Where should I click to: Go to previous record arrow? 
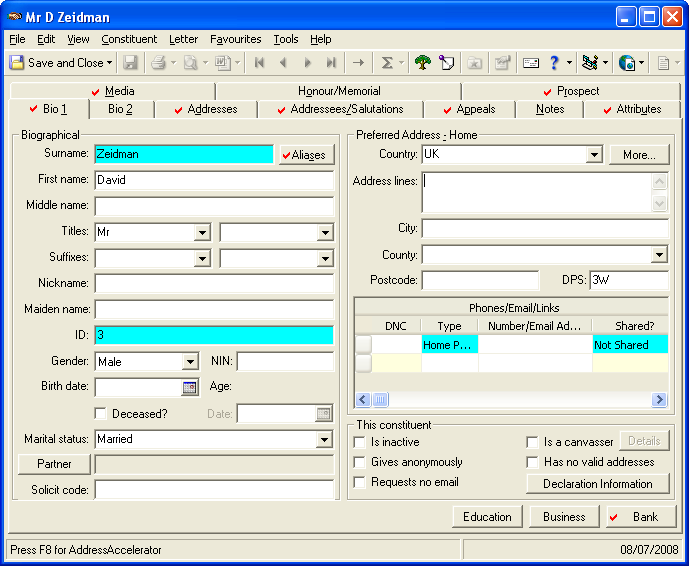283,63
